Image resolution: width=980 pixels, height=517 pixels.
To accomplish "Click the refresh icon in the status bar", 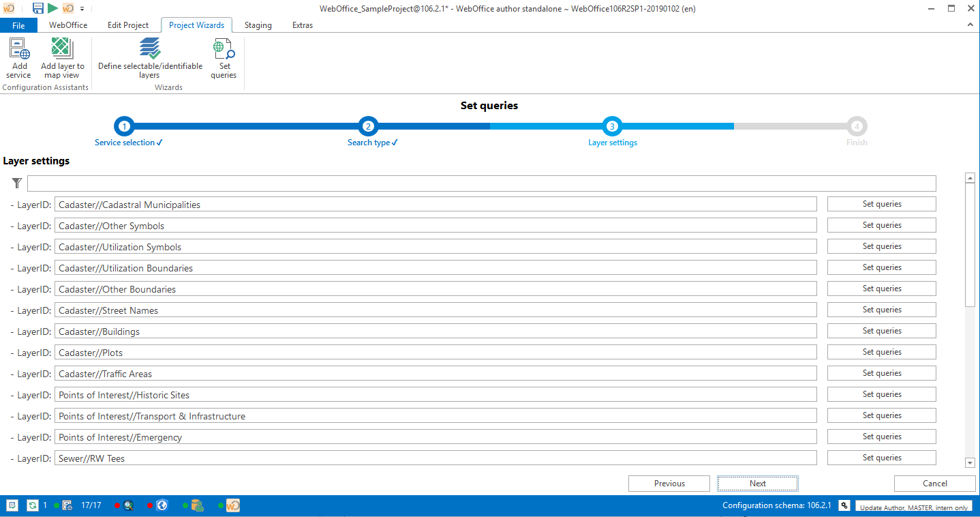I will (33, 505).
